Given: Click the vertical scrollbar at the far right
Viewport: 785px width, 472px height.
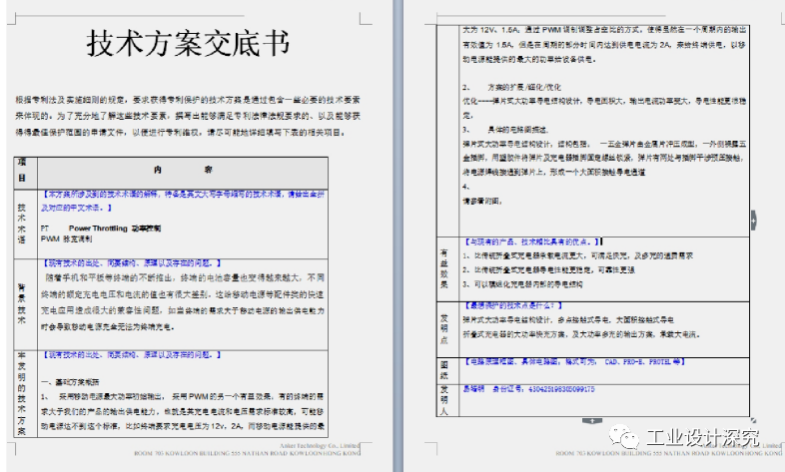Looking at the screenshot, I should [779, 200].
